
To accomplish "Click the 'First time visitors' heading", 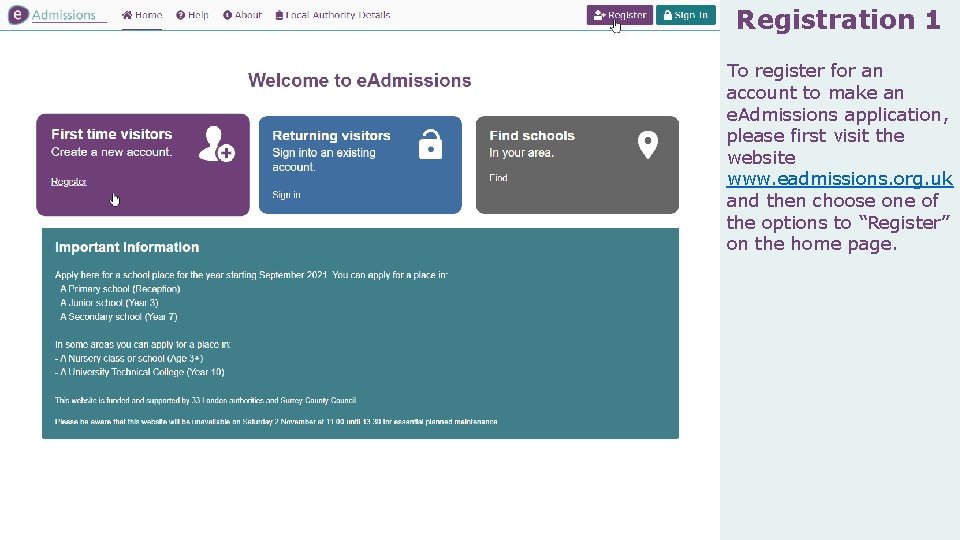I will coord(111,134).
